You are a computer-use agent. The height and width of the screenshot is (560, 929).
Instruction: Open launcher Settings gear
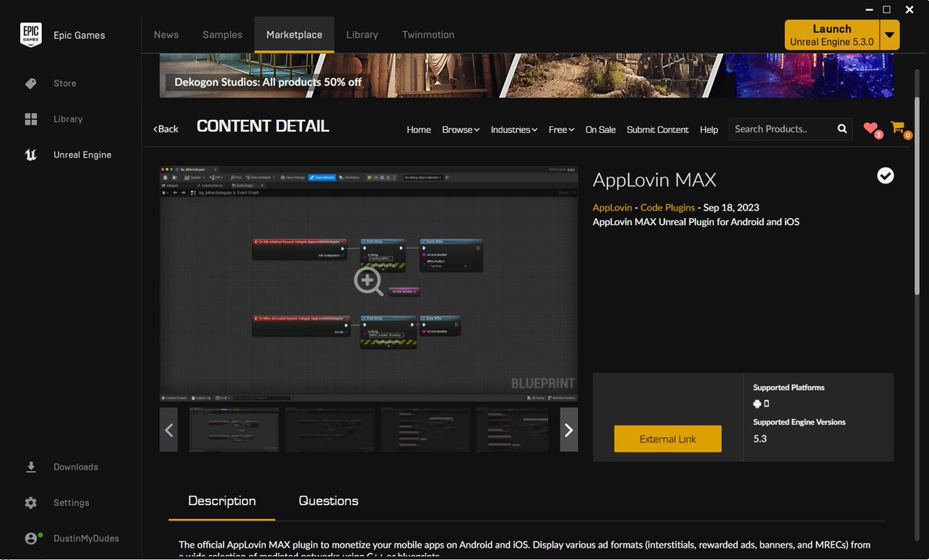coord(31,503)
